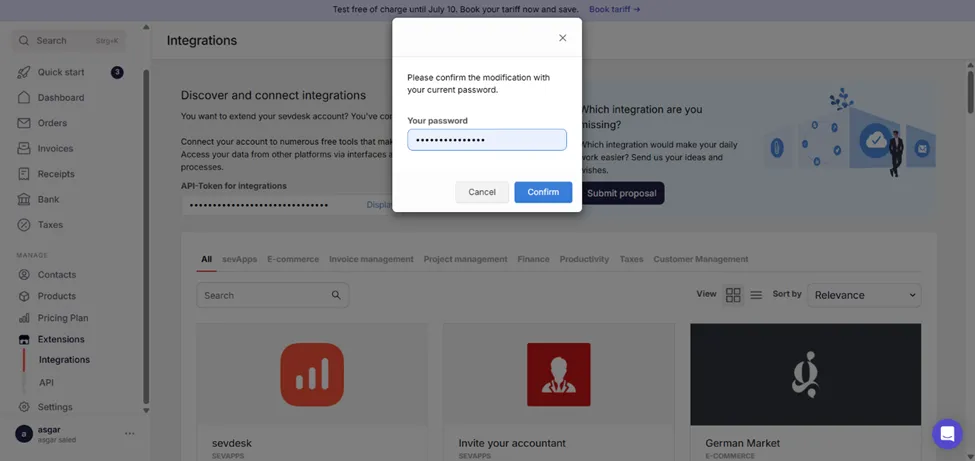The image size is (975, 461).
Task: Open the Book tariff link
Action: pos(614,9)
